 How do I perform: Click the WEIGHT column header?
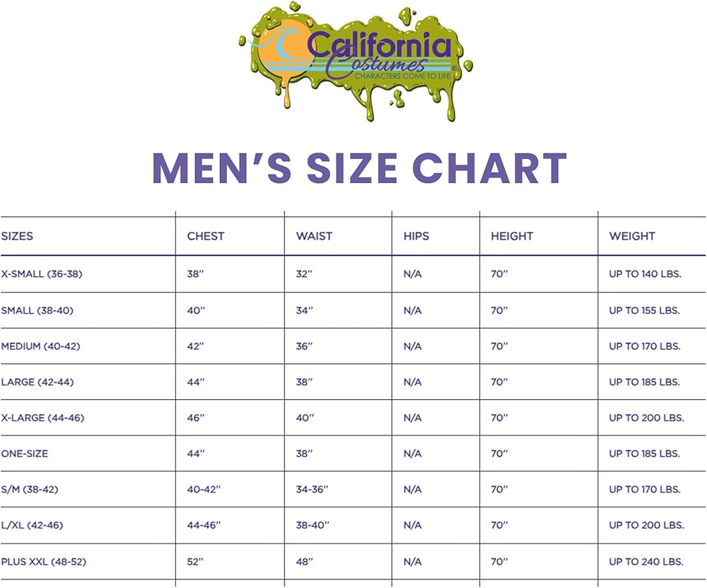tap(632, 236)
